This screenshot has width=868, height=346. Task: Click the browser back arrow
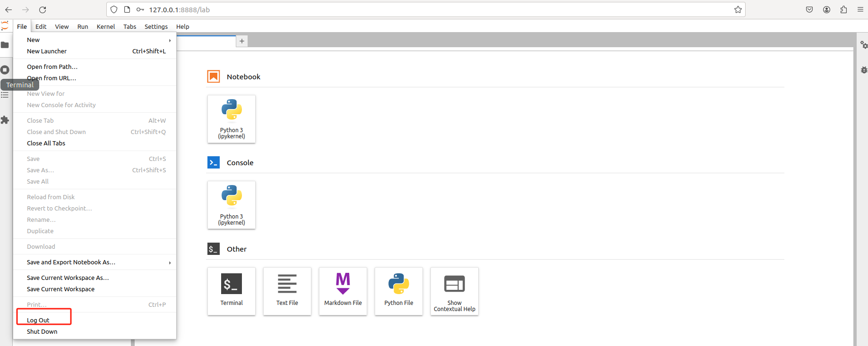(x=9, y=9)
